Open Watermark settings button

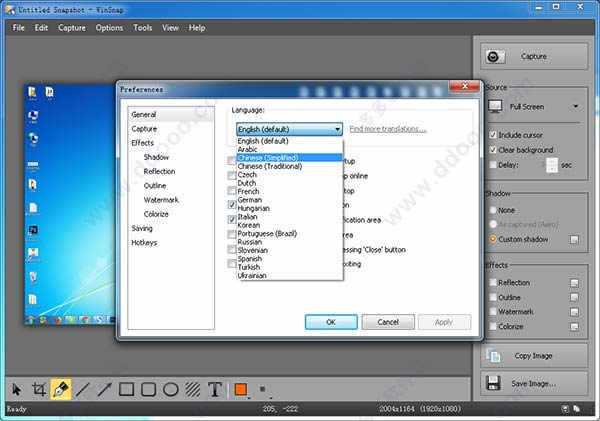(574, 312)
